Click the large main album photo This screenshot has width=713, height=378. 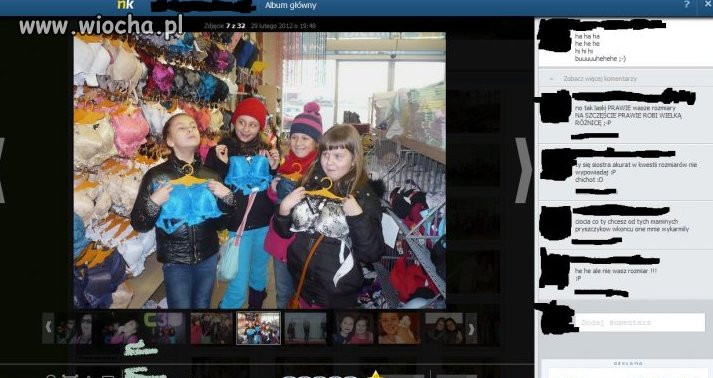(260, 171)
